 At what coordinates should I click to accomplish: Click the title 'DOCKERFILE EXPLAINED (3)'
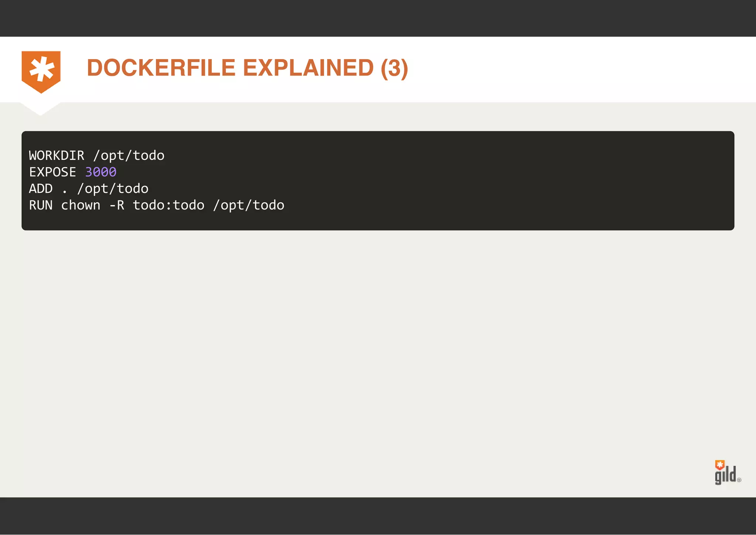click(x=247, y=68)
